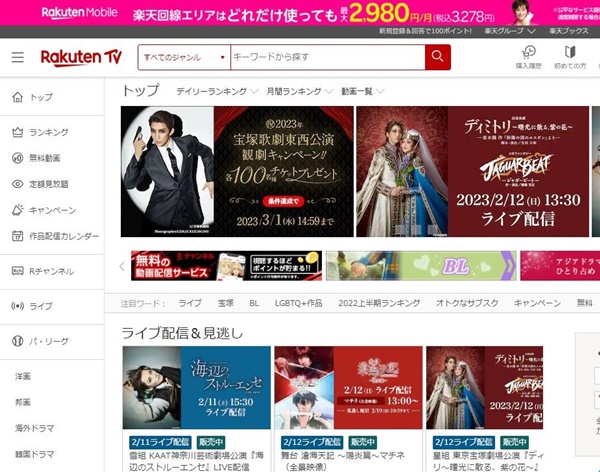
Task: Open the hamburger menu beside the Rakuten TV logo
Action: pos(17,58)
